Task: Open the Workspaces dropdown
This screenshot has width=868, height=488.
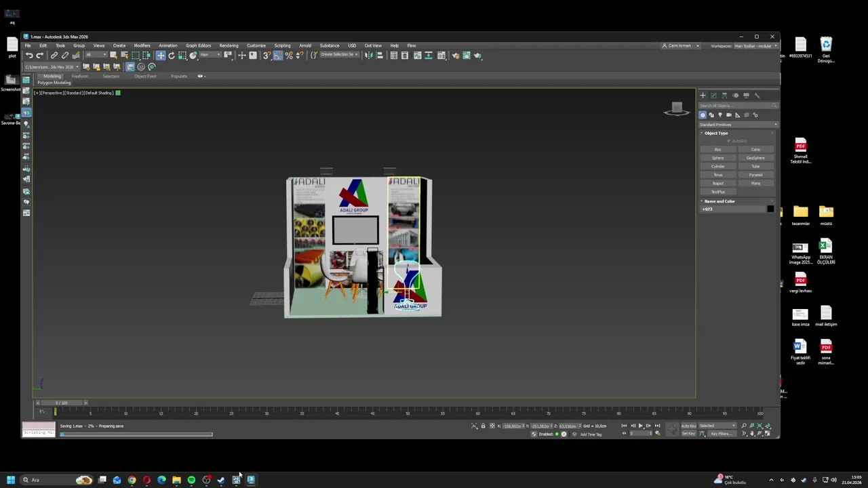Action: (755, 46)
